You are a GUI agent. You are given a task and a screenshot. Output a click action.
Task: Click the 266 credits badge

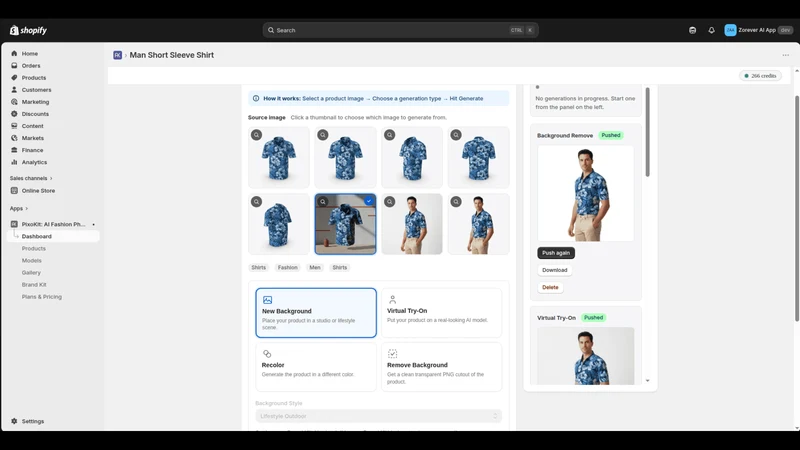click(x=760, y=76)
